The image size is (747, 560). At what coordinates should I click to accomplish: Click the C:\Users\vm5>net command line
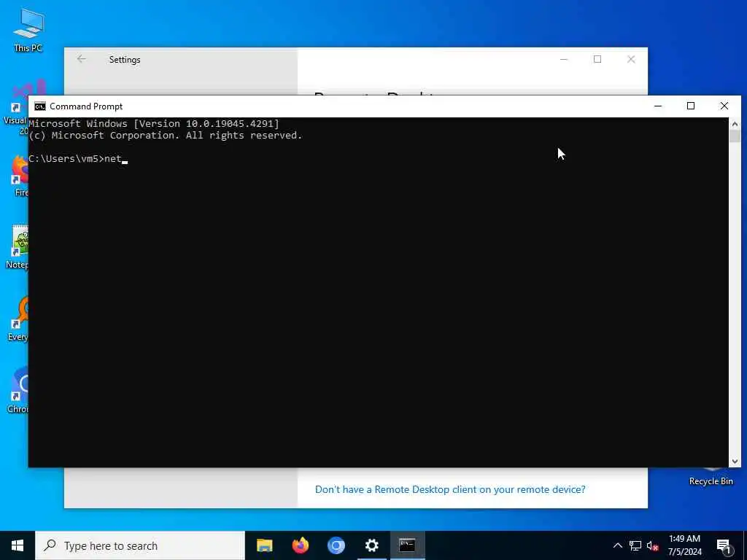point(78,158)
